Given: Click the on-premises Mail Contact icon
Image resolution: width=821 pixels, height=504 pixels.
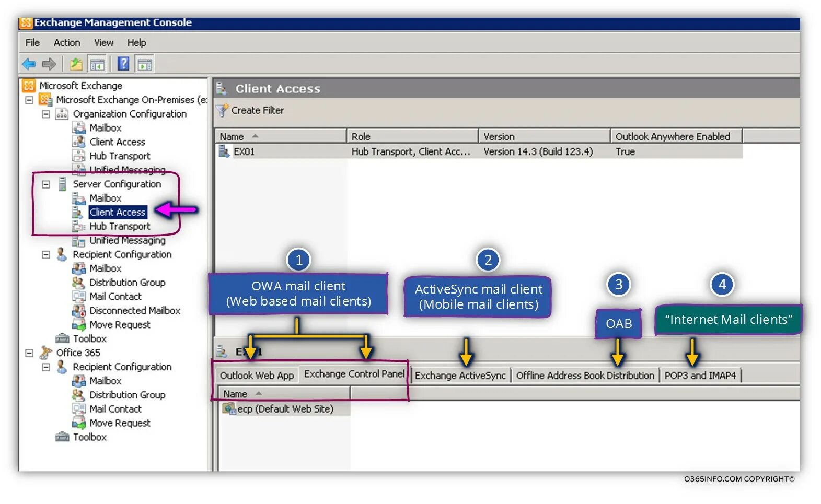Looking at the screenshot, I should pyautogui.click(x=79, y=296).
